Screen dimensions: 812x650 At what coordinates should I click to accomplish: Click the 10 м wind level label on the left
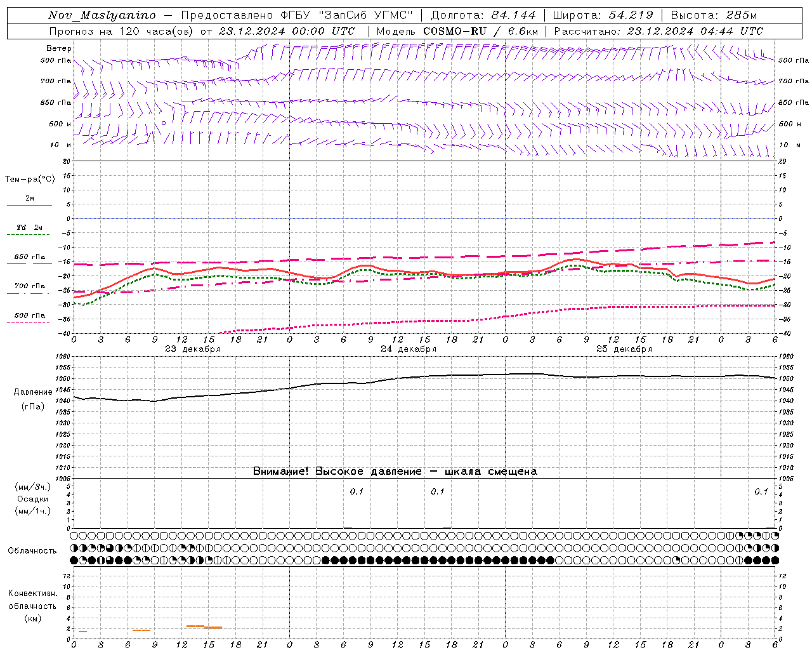pyautogui.click(x=62, y=145)
